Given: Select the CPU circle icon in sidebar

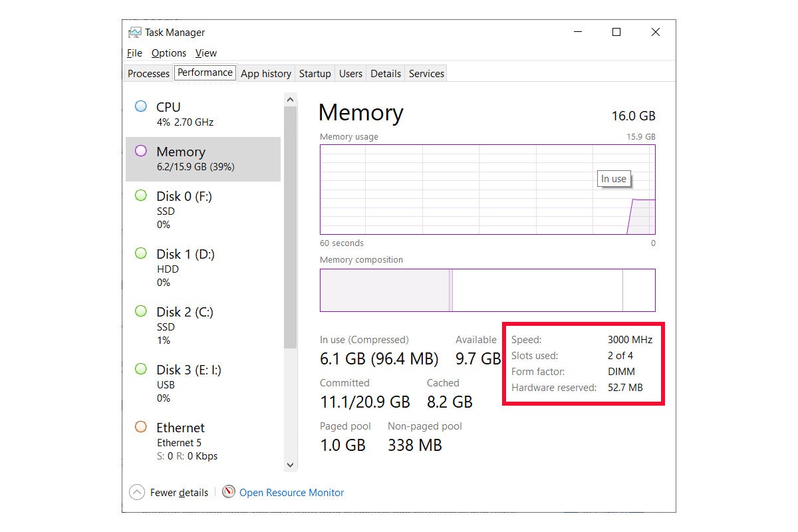Looking at the screenshot, I should (x=141, y=106).
